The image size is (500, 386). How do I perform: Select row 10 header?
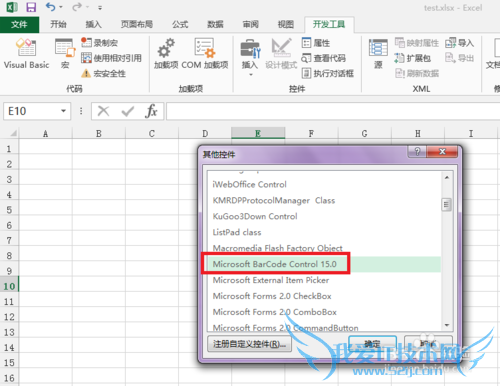tap(9, 286)
